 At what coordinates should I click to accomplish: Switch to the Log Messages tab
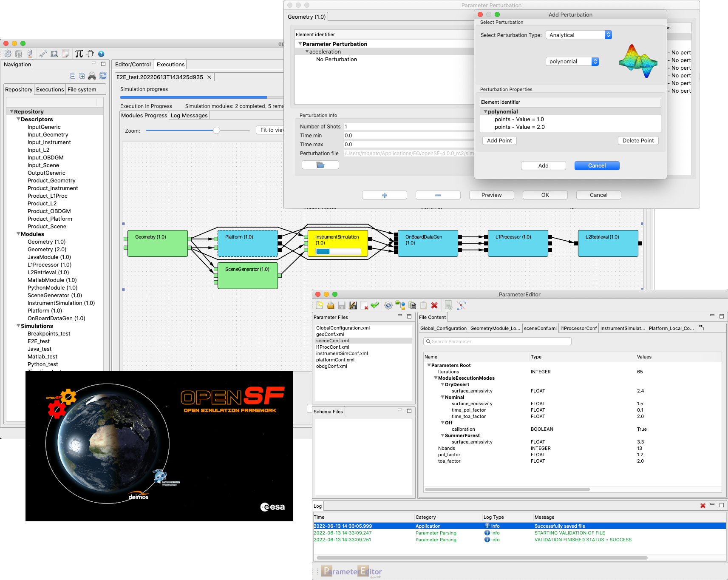pyautogui.click(x=189, y=116)
